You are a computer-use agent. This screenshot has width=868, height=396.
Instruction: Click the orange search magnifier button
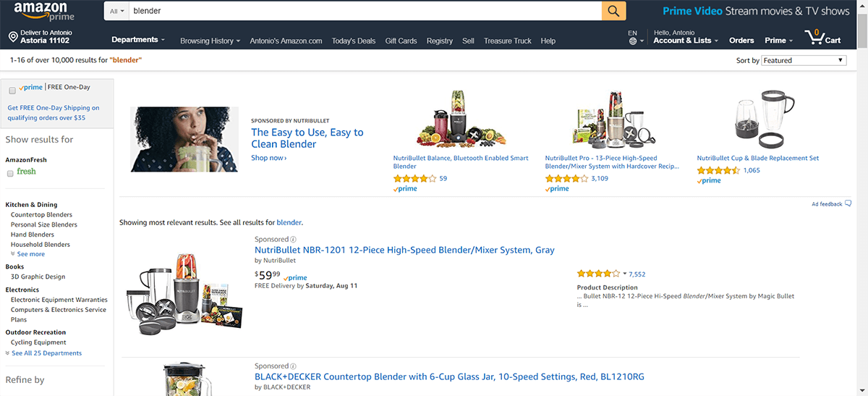[x=613, y=11]
